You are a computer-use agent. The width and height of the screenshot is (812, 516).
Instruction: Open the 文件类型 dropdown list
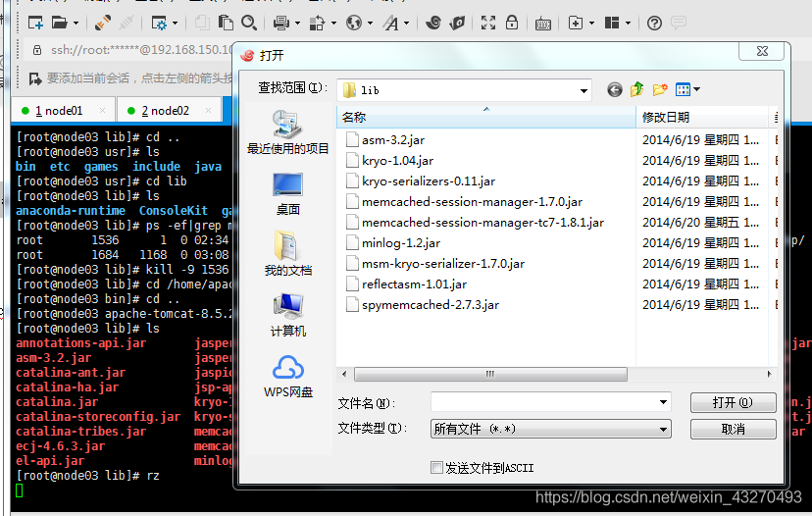[x=664, y=430]
